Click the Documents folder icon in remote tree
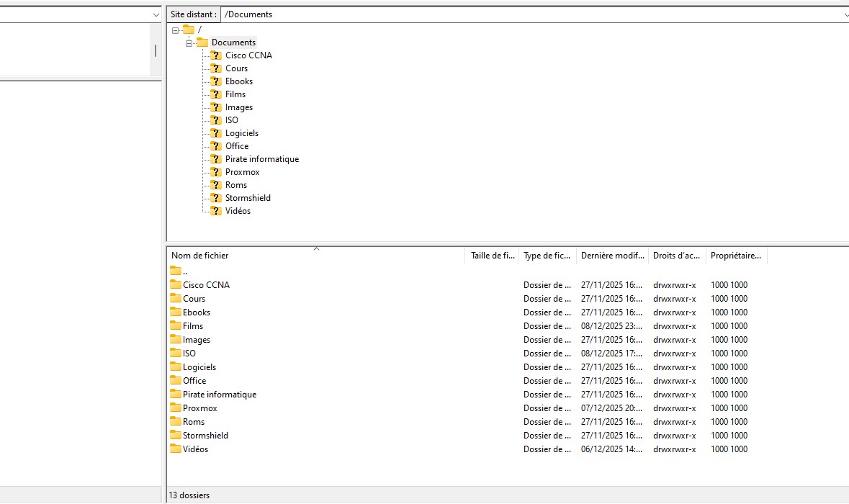The image size is (849, 504). 202,42
